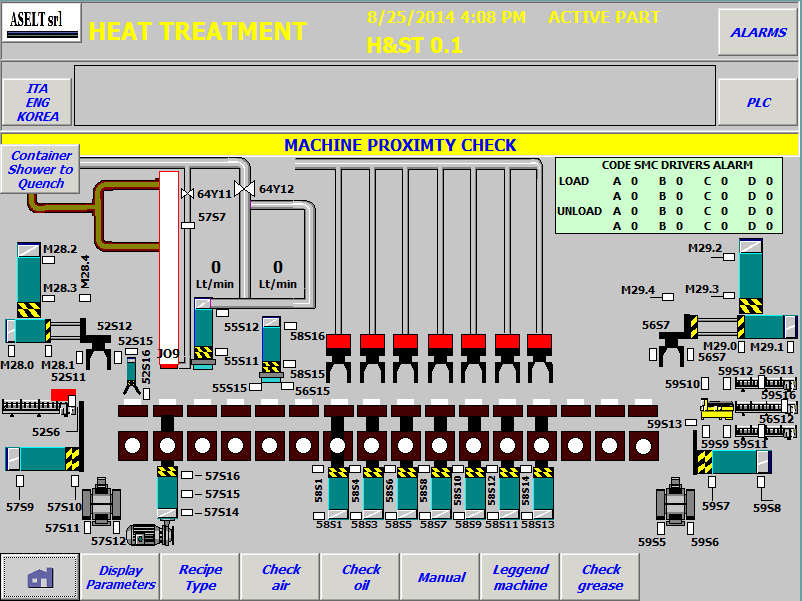Click the ASELT srl logo

click(41, 23)
